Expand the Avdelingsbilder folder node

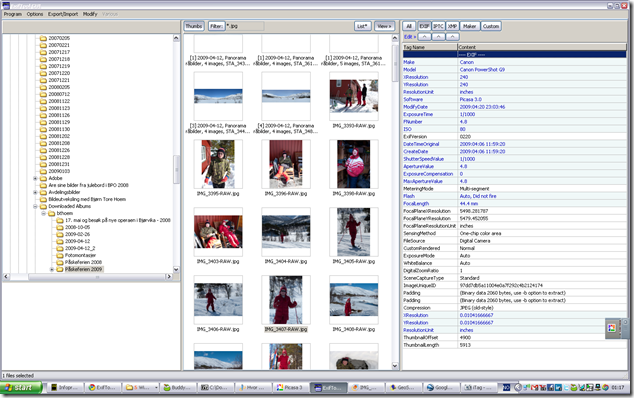[35, 193]
